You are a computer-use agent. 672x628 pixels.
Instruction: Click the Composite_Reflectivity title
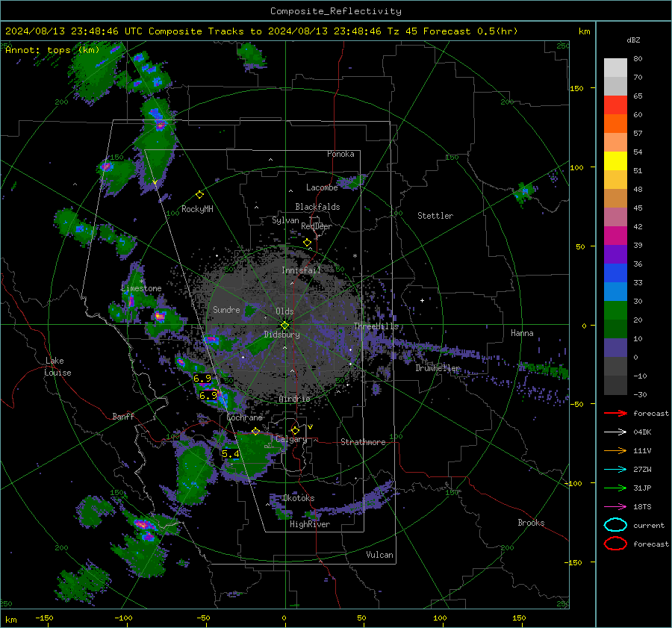pos(336,11)
